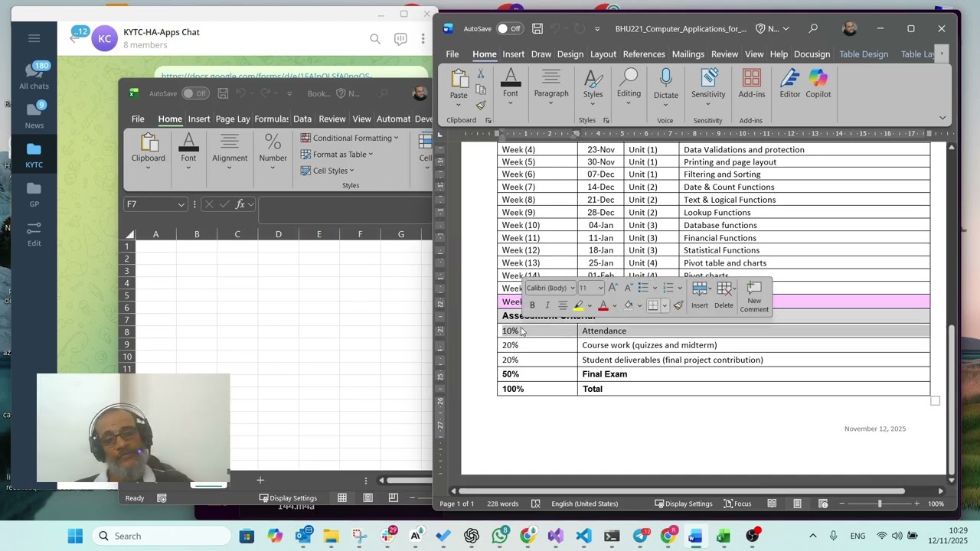This screenshot has width=980, height=551.
Task: Click the 228 words count in Word
Action: coord(502,504)
